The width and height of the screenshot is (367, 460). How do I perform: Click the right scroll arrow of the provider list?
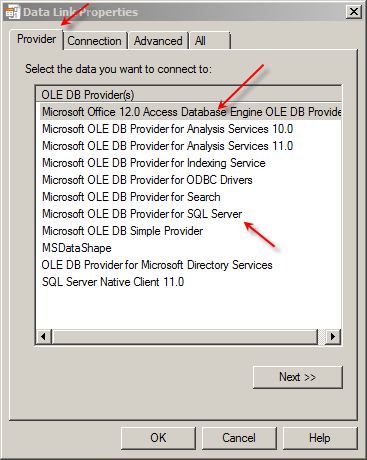333,336
